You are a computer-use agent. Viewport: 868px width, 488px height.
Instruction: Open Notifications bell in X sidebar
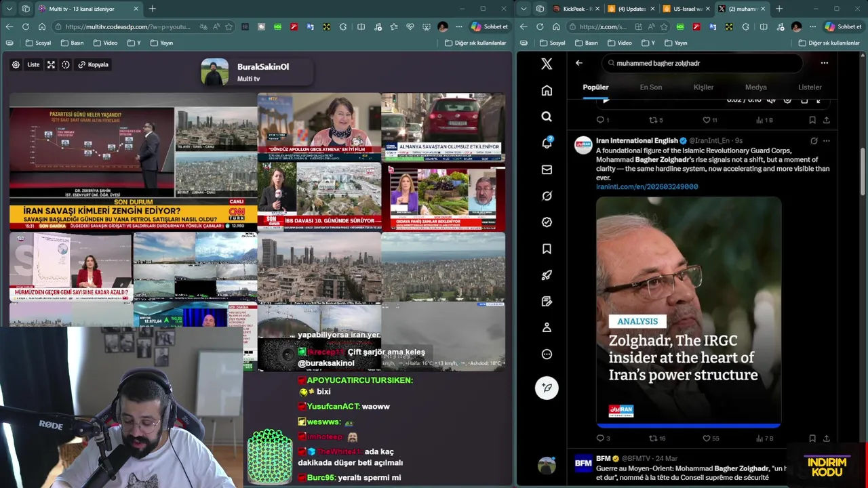(547, 143)
